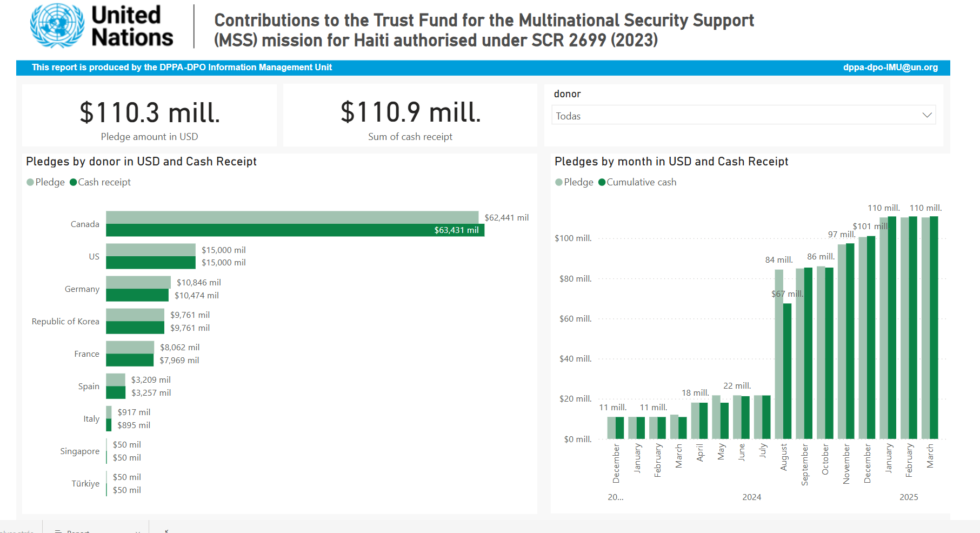This screenshot has width=980, height=533.
Task: Click the September month axis label
Action: pos(805,464)
